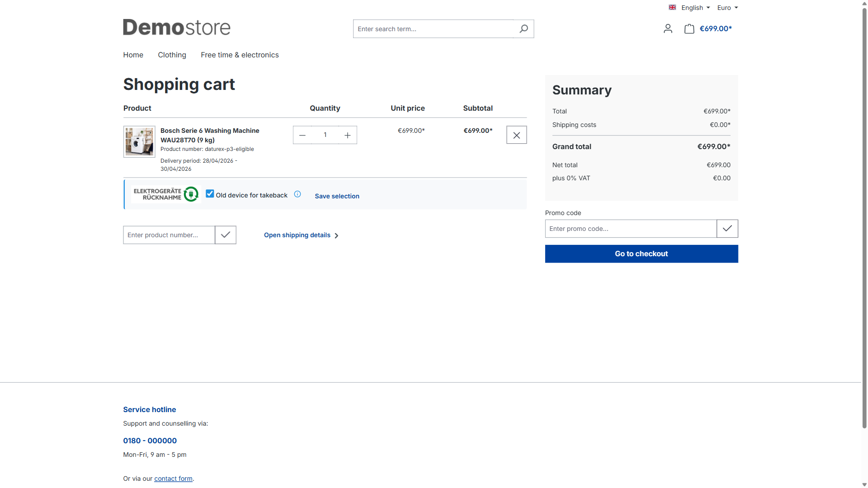Click the Service hotline heading
This screenshot has width=868, height=488.
click(150, 410)
